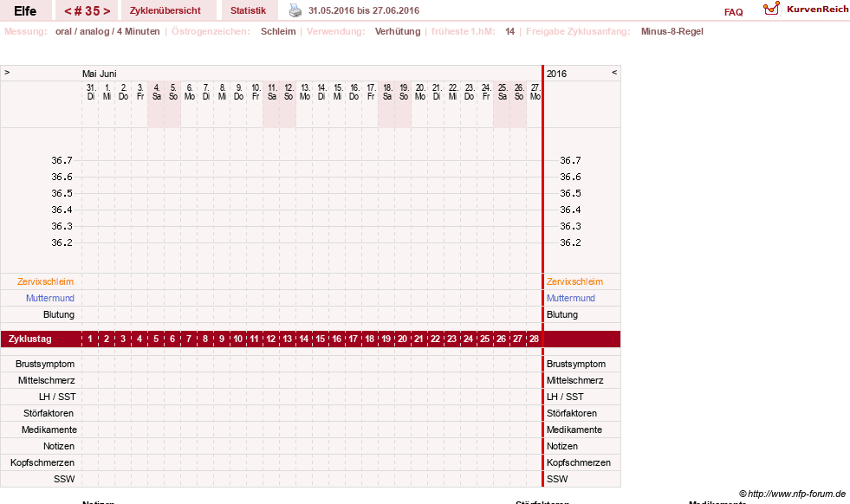850x504 pixels.
Task: Click the left 'Störfaktoren' row label
Action: (49, 413)
